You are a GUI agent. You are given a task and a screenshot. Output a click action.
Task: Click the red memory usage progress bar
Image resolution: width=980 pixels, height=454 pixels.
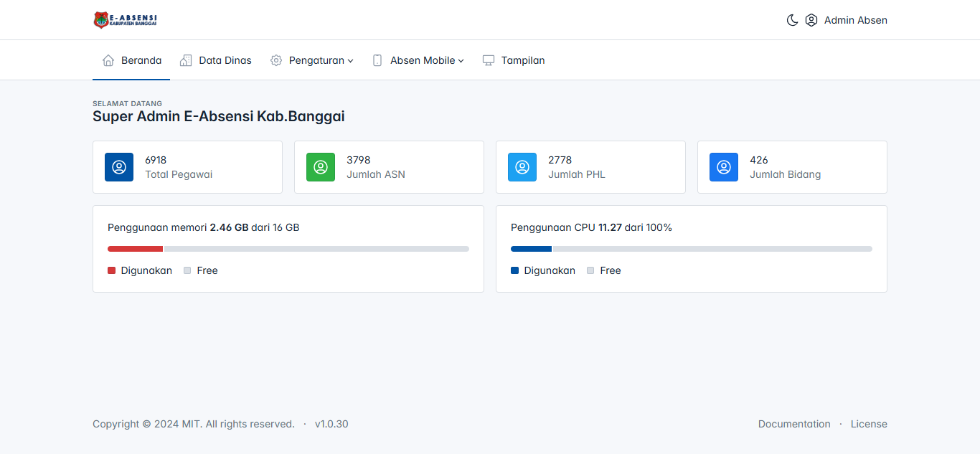[x=136, y=249]
